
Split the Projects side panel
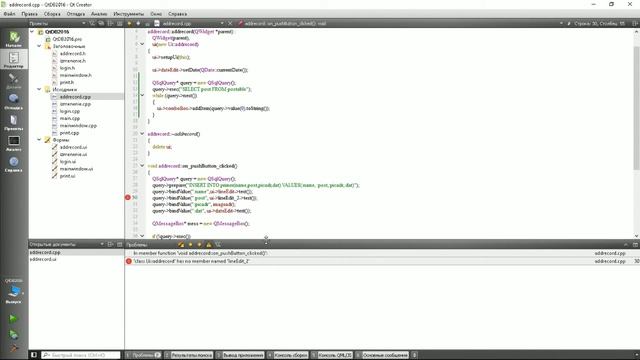click(x=110, y=24)
